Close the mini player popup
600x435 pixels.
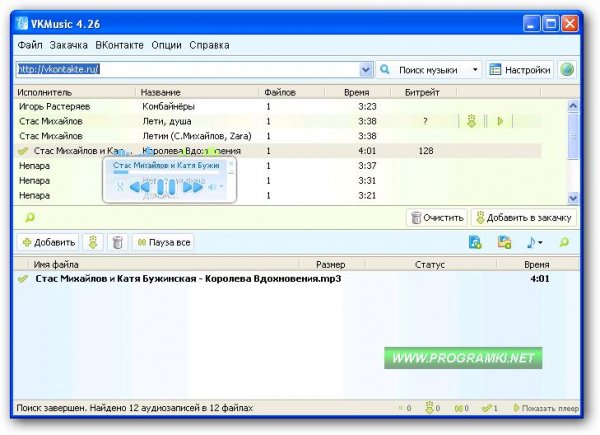[231, 163]
